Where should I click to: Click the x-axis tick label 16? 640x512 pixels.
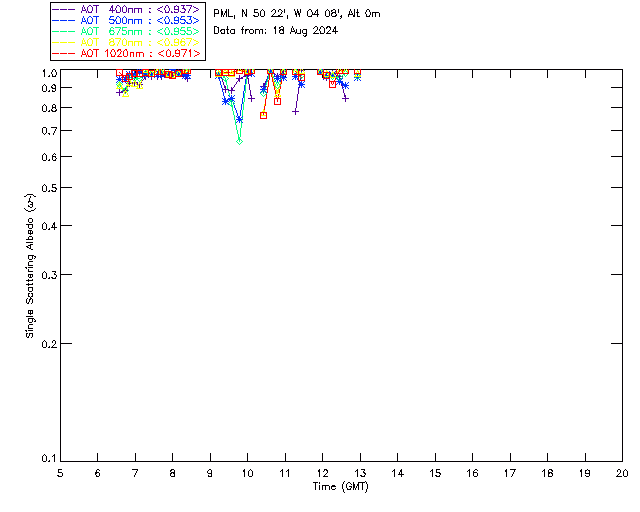click(x=472, y=473)
